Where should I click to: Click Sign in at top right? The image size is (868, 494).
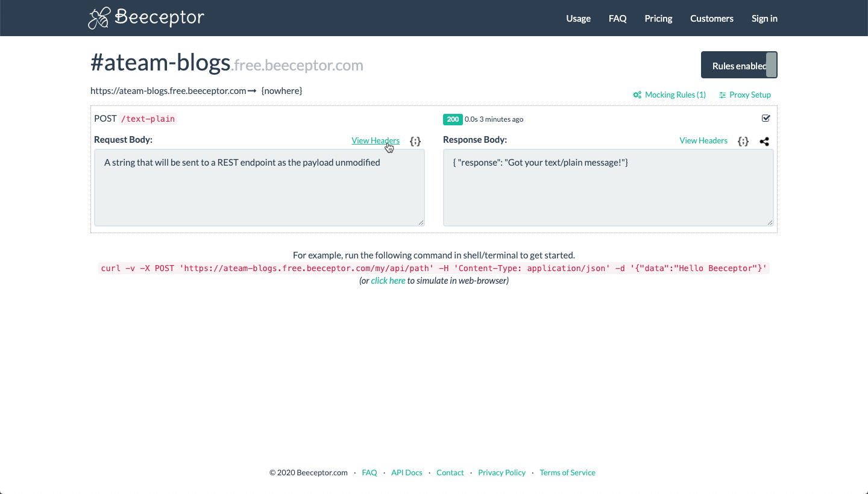[764, 19]
